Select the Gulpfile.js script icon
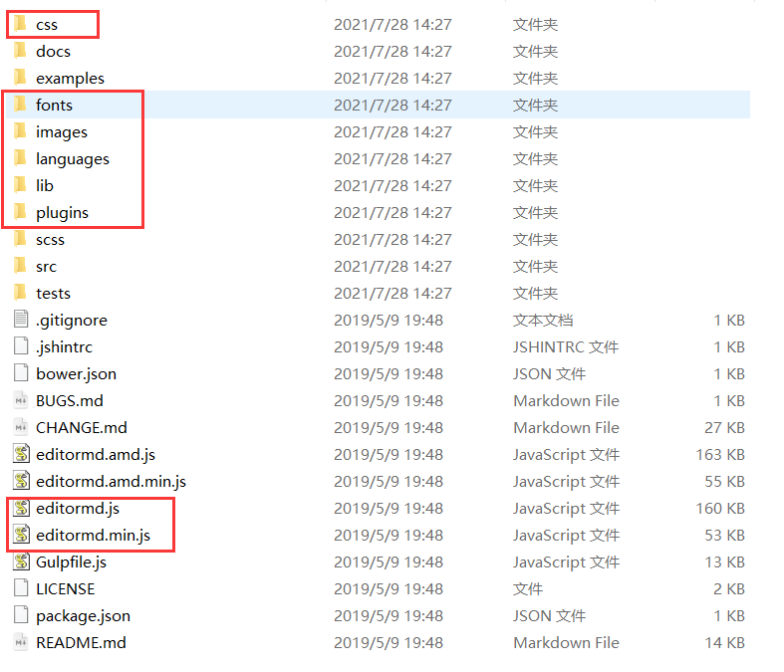Screen dimensions: 784x672 (x=21, y=561)
